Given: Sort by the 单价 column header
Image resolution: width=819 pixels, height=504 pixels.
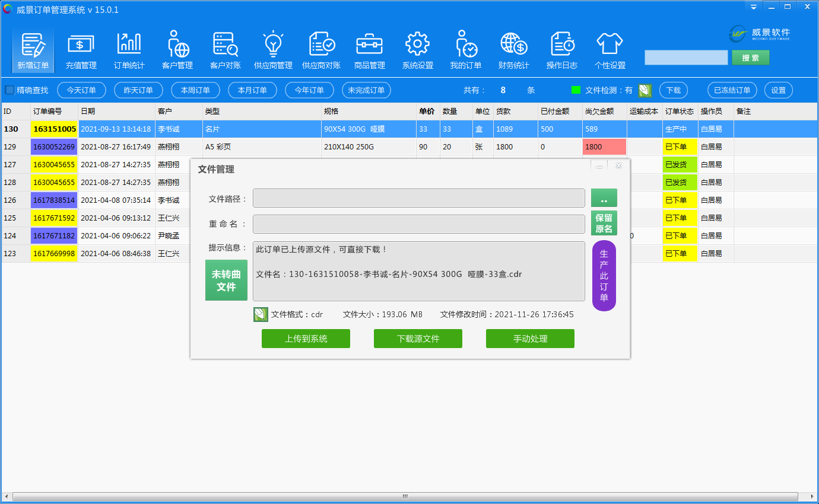Looking at the screenshot, I should (x=427, y=111).
